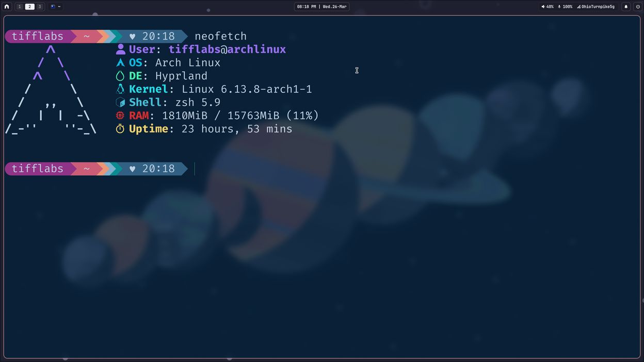The width and height of the screenshot is (644, 362).
Task: Click the 'neofetch' command text
Action: [x=221, y=36]
